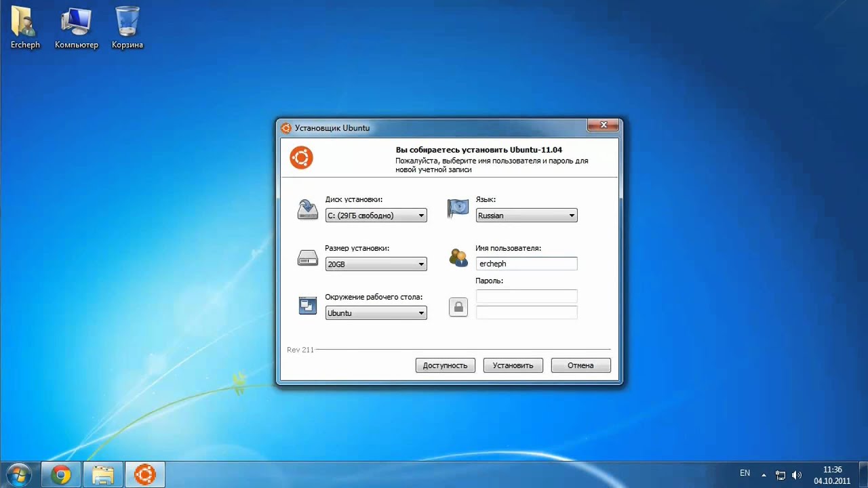Screen dimensions: 868x488
Task: Click the Rev 211 text
Action: pos(300,350)
